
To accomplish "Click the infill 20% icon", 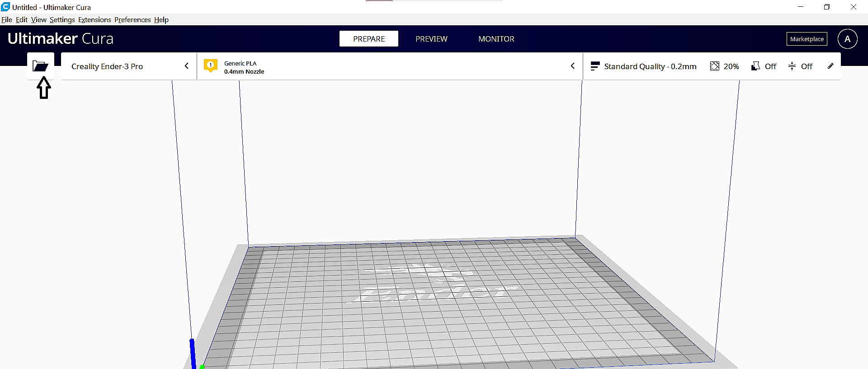I will [714, 66].
